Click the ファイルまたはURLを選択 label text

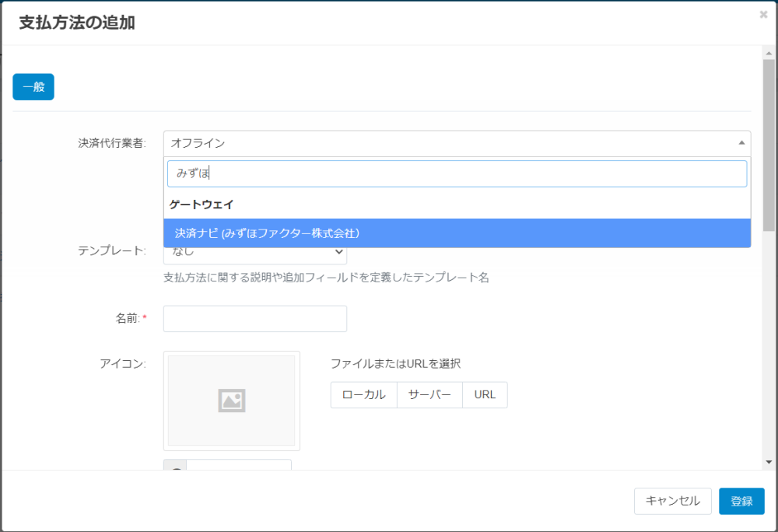395,363
